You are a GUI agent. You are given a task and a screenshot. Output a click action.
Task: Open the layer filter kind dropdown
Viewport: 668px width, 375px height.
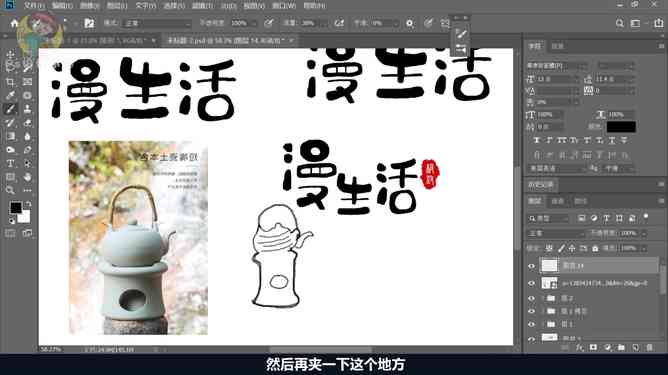coord(549,218)
